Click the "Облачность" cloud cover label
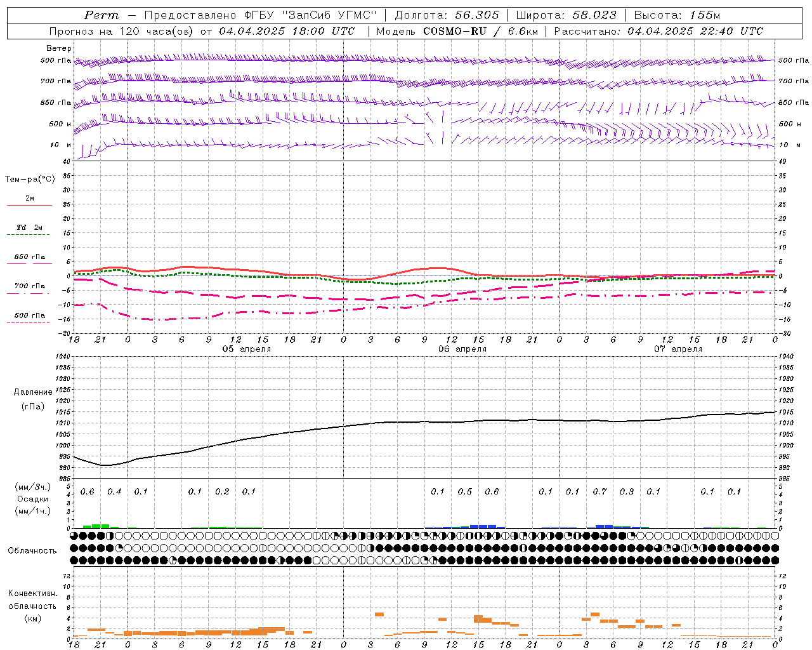812x650 pixels. [x=32, y=551]
